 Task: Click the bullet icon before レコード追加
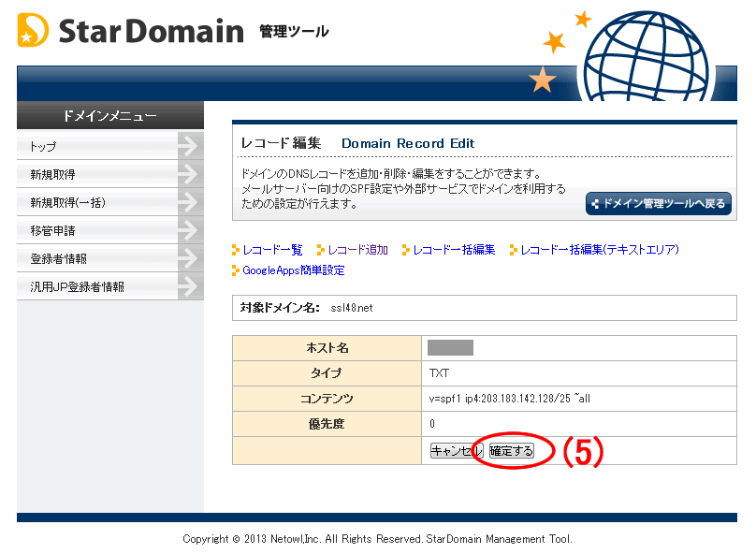[x=321, y=250]
